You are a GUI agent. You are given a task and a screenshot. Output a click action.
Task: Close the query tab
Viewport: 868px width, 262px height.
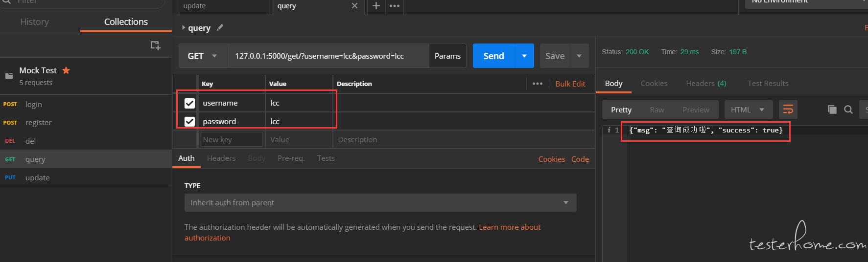[354, 6]
